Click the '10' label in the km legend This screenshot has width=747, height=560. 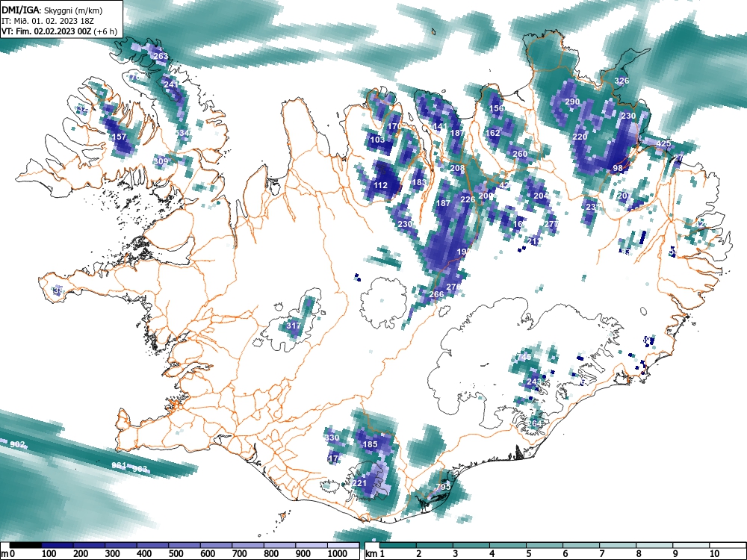[x=714, y=554]
